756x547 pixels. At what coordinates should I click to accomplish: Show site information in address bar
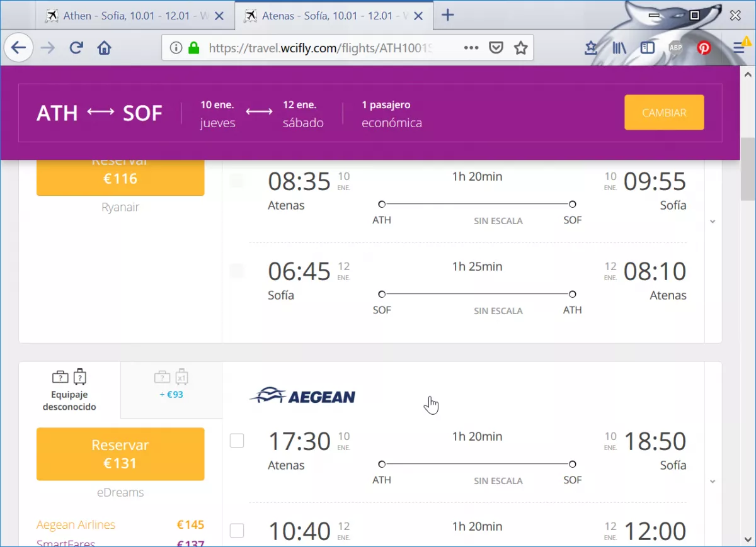(x=176, y=48)
